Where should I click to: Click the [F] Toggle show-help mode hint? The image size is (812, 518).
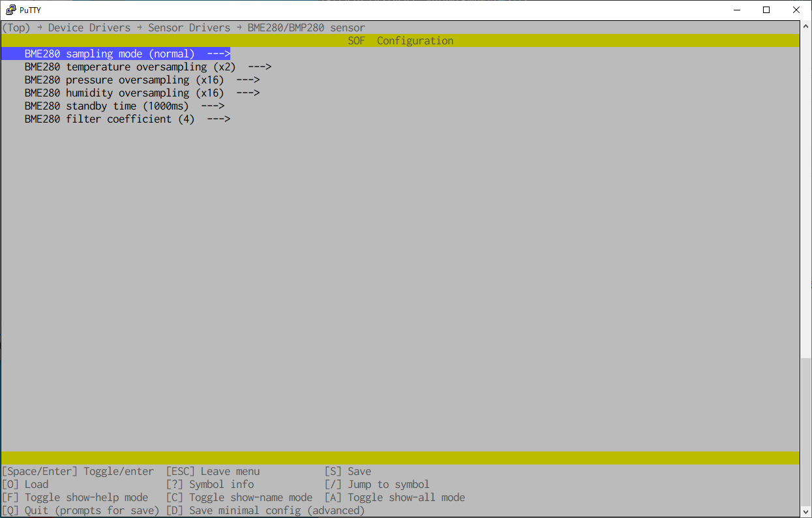pos(75,498)
